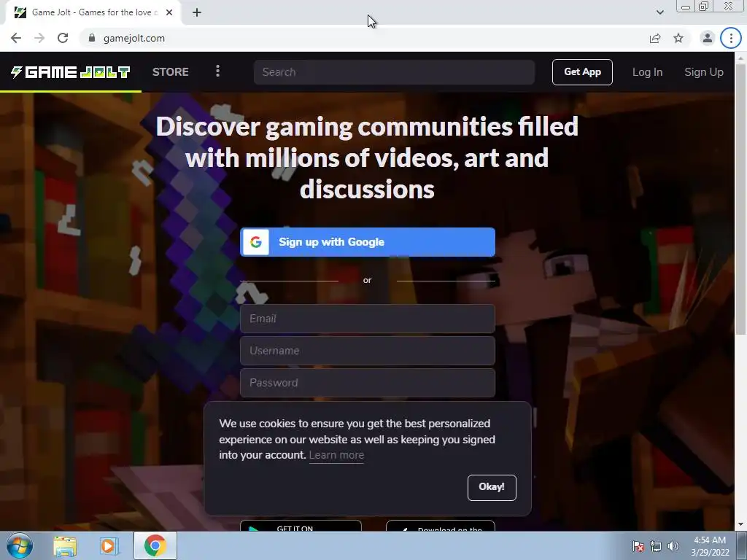Screen dimensions: 747x560
Task: Reload the current page
Action: click(x=63, y=38)
